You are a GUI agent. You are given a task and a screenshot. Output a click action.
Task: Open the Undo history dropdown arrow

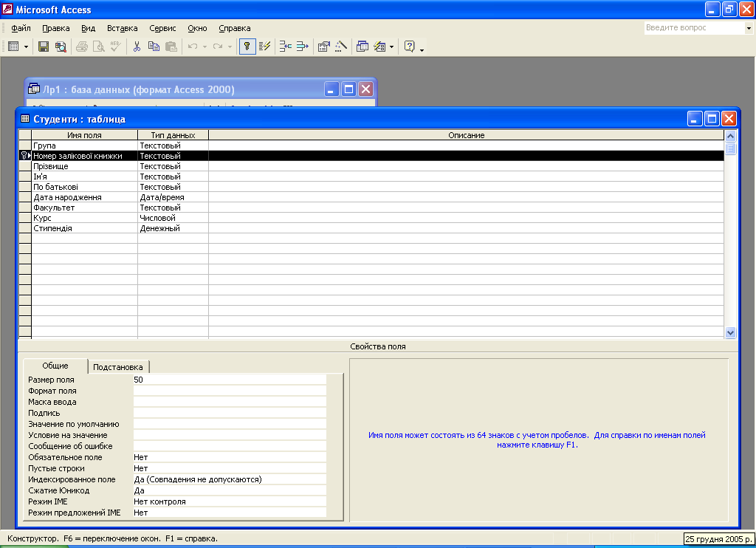205,47
